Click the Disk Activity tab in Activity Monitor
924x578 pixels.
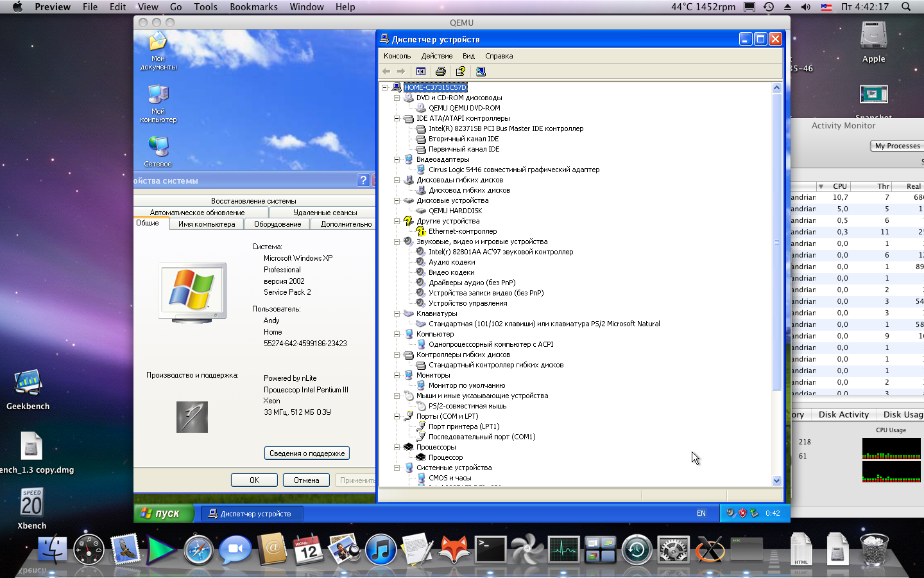tap(843, 414)
